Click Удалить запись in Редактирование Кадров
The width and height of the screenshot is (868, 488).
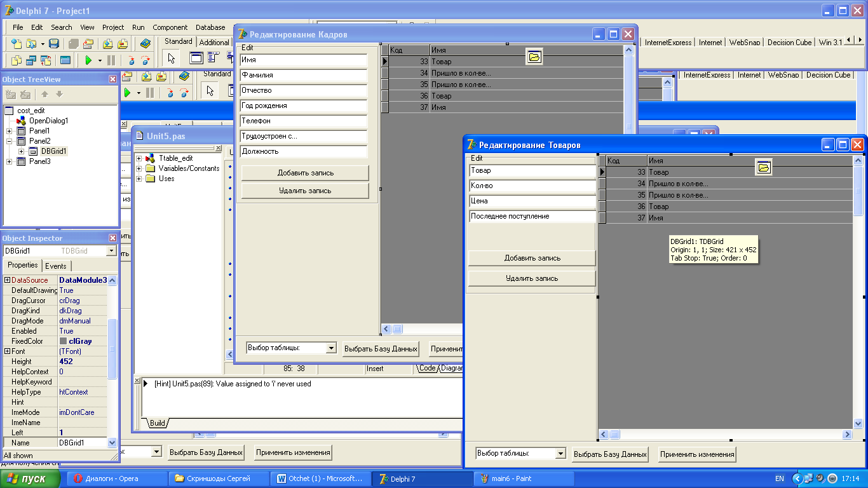point(305,191)
